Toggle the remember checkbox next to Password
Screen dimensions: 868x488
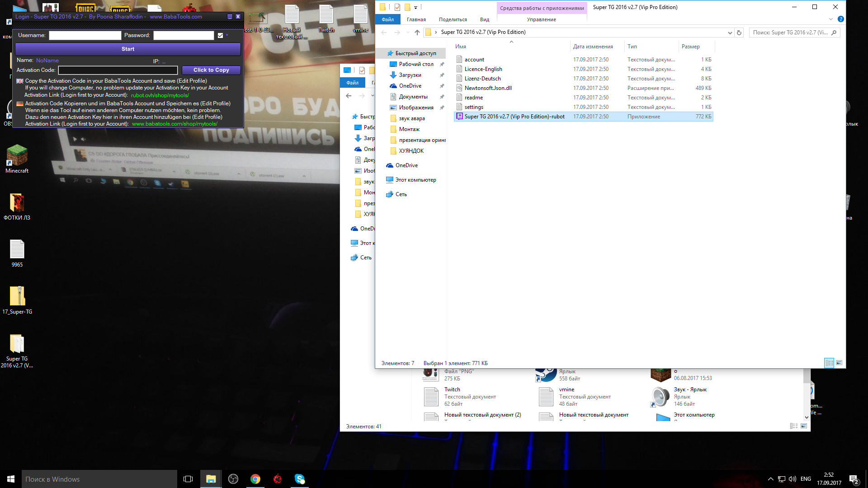[x=220, y=35]
